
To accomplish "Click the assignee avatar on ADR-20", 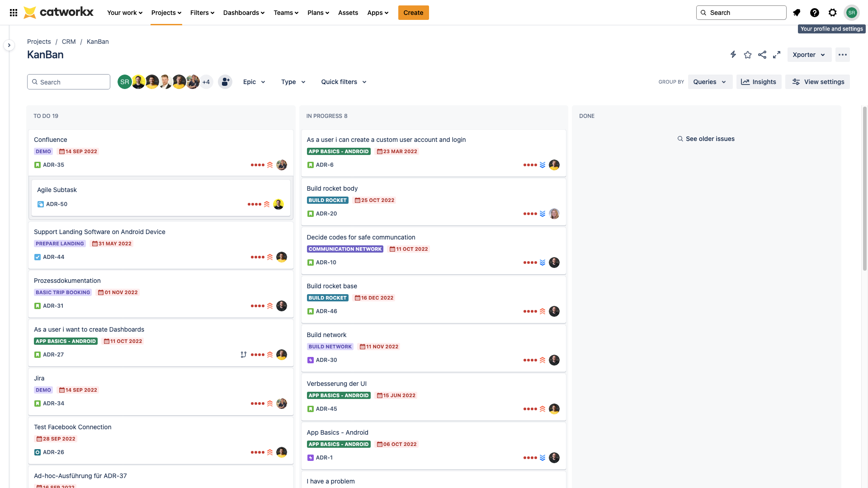I will 554,214.
